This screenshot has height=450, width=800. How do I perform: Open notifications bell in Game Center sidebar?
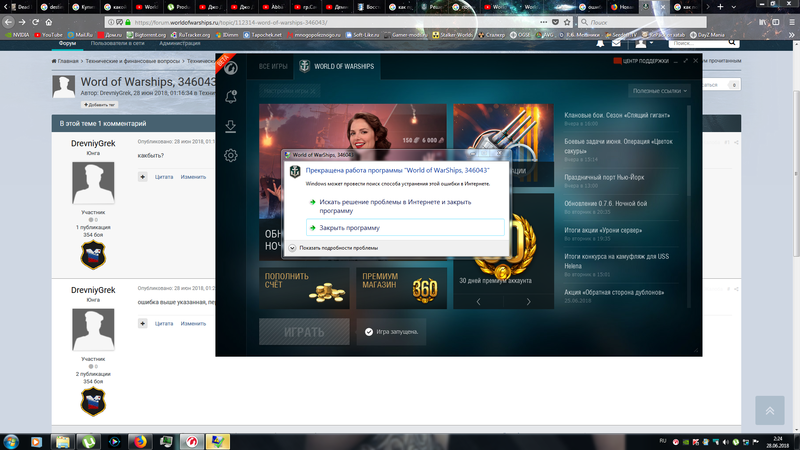coord(231,96)
